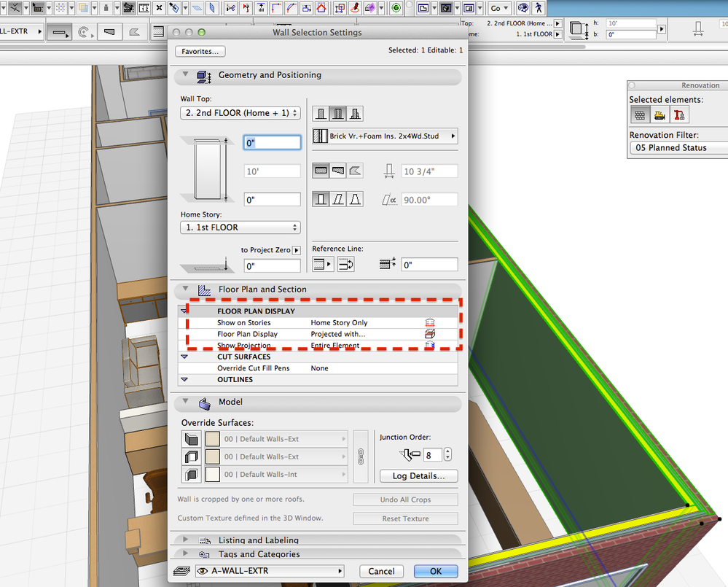
Task: Toggle override for first Default Walls-Ext surface
Action: point(192,439)
